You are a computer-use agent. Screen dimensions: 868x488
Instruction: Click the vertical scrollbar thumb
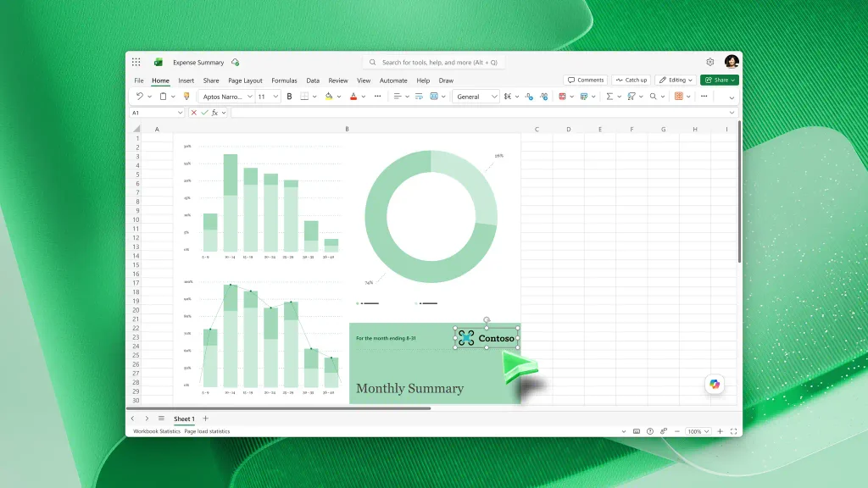(x=739, y=194)
